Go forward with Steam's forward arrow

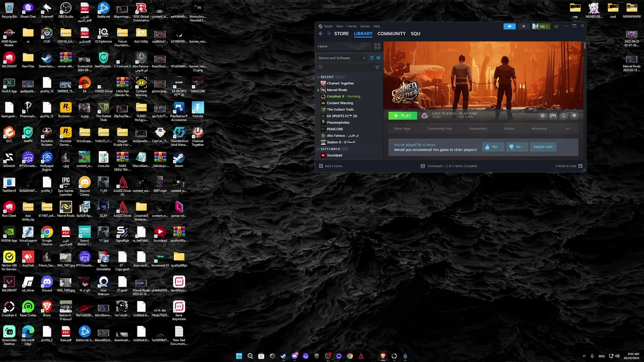(x=329, y=34)
